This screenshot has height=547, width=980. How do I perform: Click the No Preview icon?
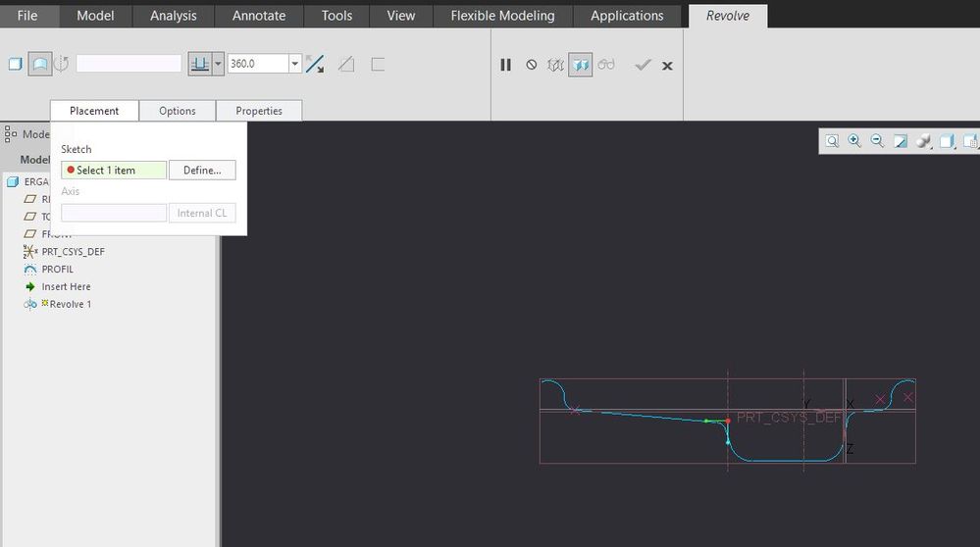click(x=532, y=65)
